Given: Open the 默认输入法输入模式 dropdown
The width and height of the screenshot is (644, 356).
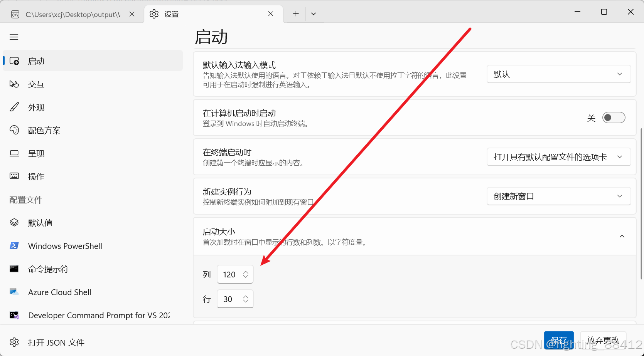Looking at the screenshot, I should tap(559, 74).
